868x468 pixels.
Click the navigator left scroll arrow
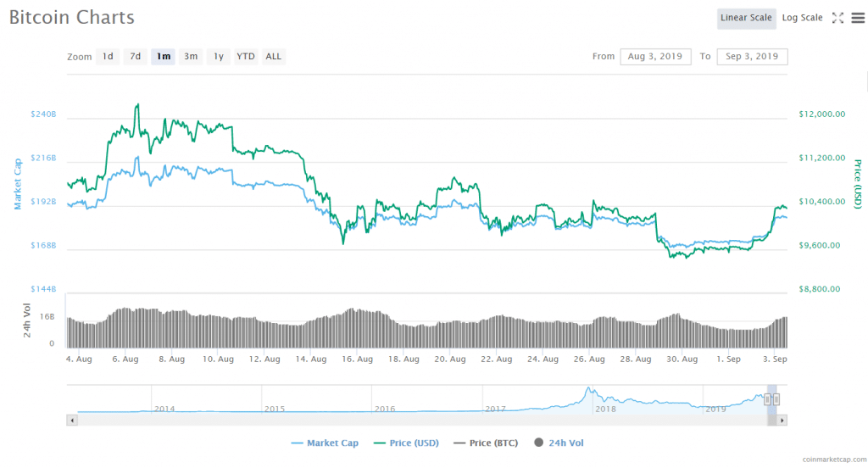[72, 420]
